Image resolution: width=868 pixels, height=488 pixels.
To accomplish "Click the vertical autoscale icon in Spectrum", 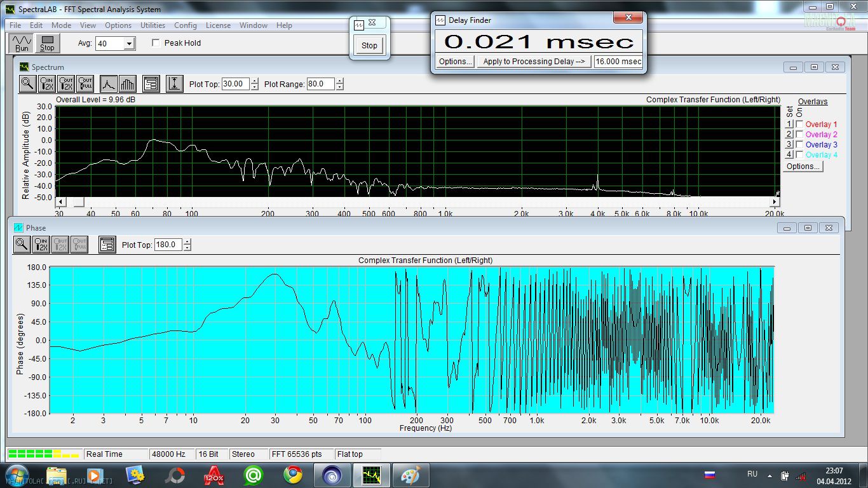I will [175, 83].
